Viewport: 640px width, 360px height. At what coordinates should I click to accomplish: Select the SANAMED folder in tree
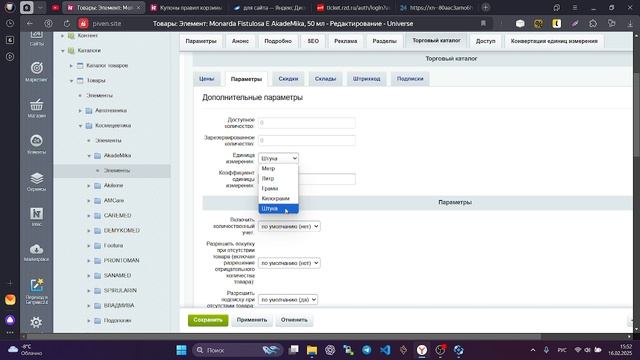(x=117, y=276)
